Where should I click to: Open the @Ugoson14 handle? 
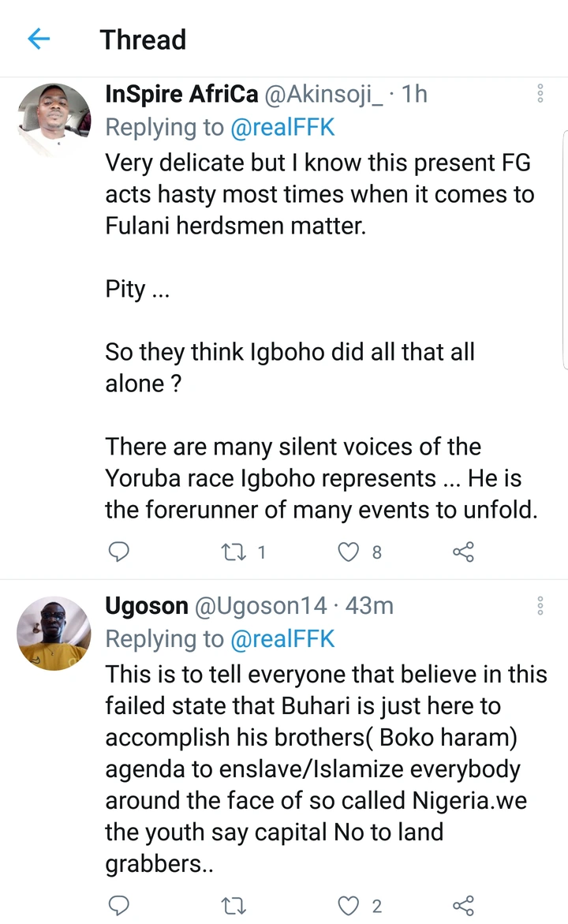260,606
